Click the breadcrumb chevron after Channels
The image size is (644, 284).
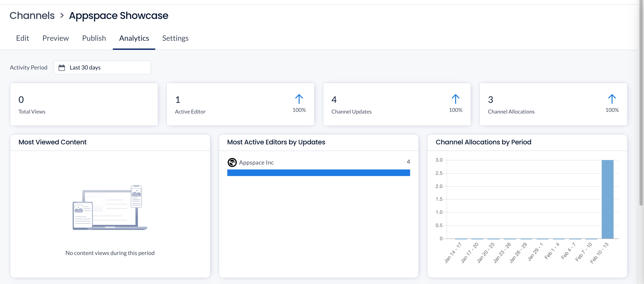pos(62,16)
